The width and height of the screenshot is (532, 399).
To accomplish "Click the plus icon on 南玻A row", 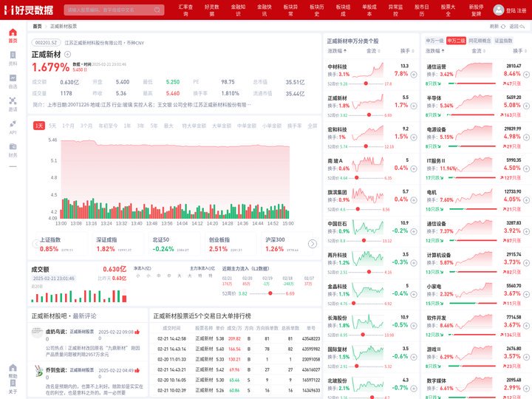I will [x=414, y=168].
